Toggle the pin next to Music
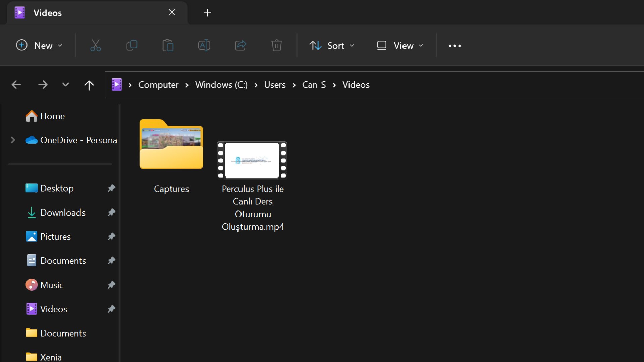The height and width of the screenshot is (362, 644). pyautogui.click(x=111, y=285)
